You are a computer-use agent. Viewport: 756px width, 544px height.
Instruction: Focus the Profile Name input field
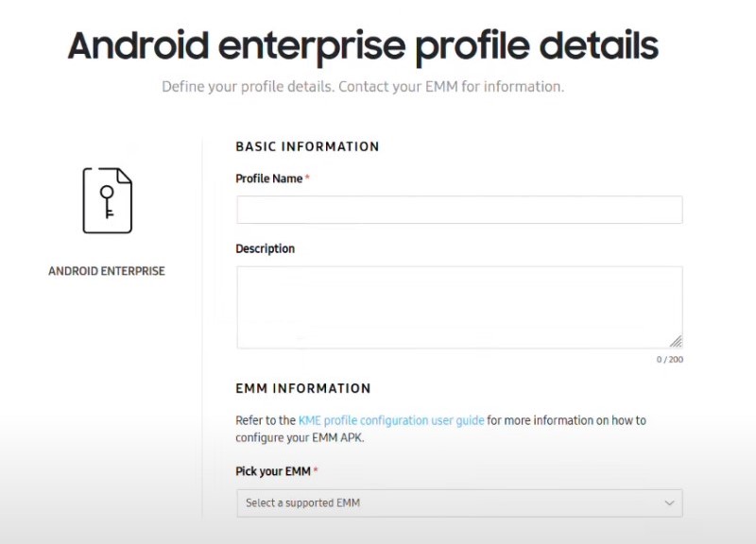pyautogui.click(x=458, y=210)
